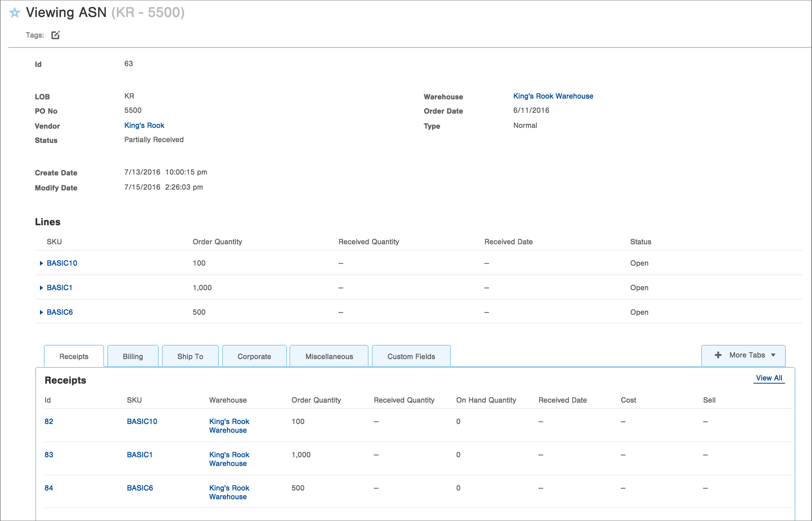
Task: Select the Receipts tab
Action: pos(74,356)
